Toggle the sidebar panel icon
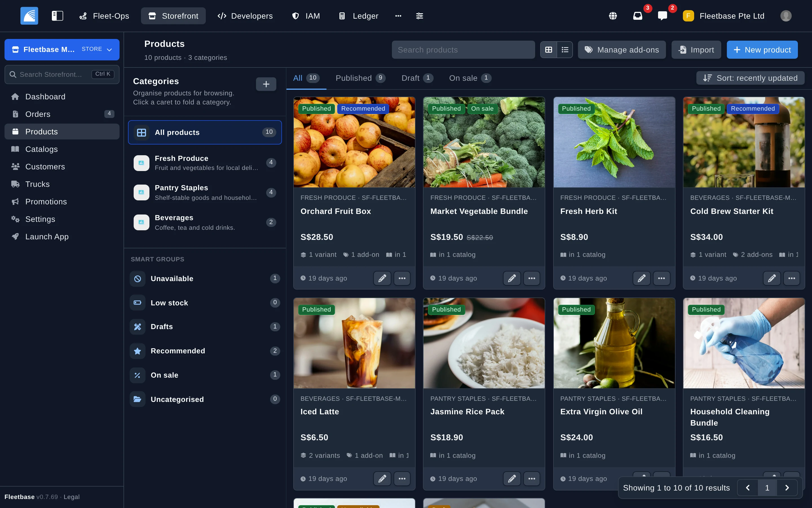812x508 pixels. click(58, 16)
